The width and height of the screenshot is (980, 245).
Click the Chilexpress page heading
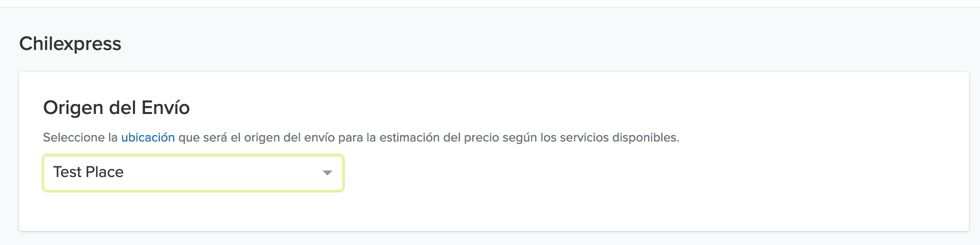pyautogui.click(x=70, y=44)
